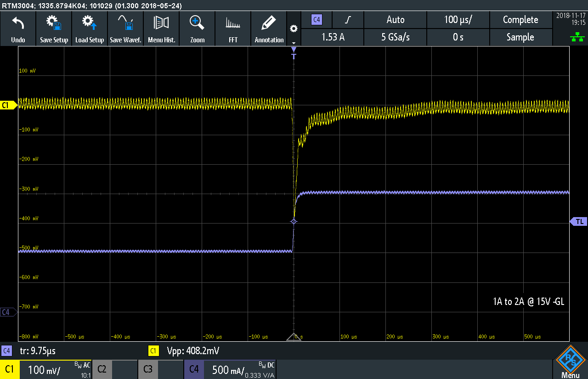Open the R&S Menu button
Screen dimensions: 588x379
coord(570,362)
